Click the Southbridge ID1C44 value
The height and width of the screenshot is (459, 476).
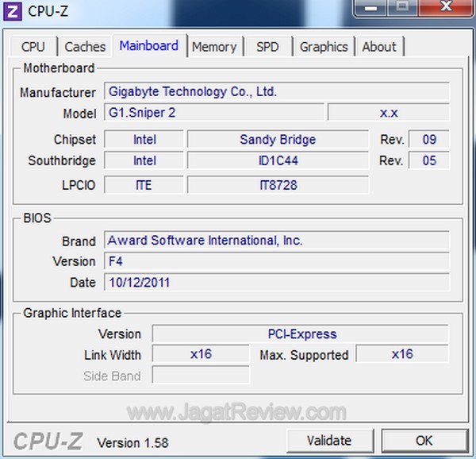pyautogui.click(x=278, y=160)
